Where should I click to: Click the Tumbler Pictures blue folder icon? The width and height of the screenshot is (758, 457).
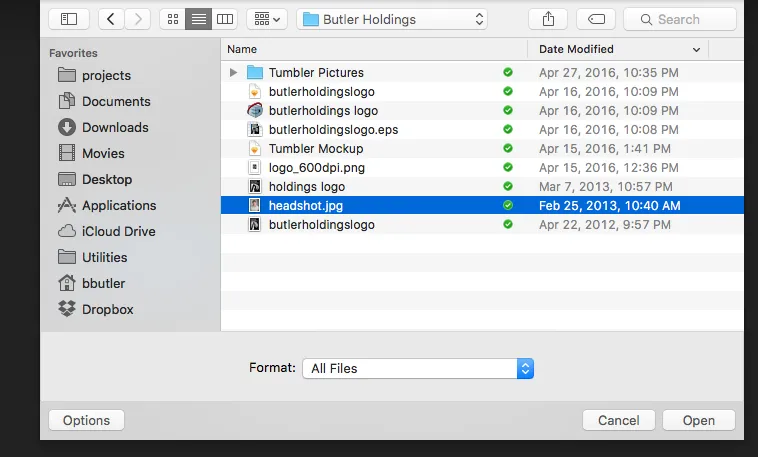(x=255, y=73)
